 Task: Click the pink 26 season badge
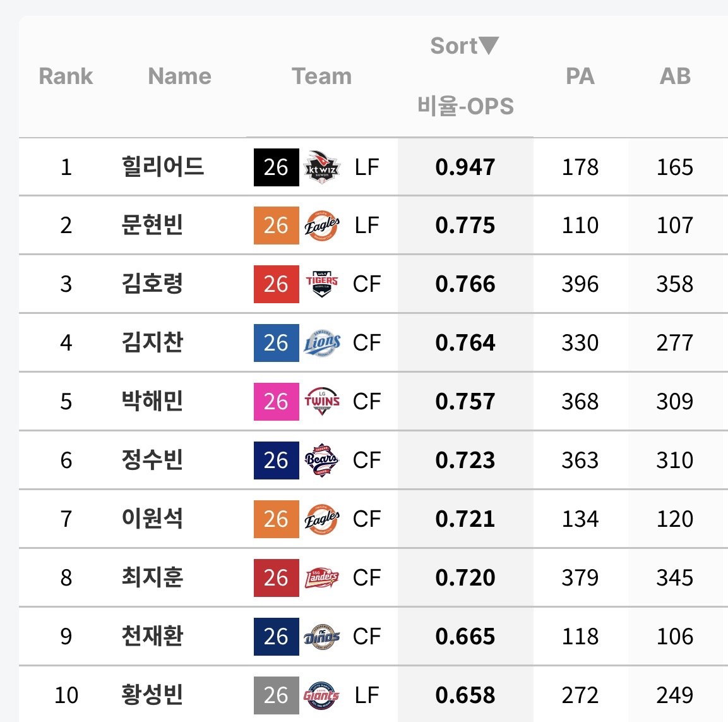pyautogui.click(x=277, y=401)
